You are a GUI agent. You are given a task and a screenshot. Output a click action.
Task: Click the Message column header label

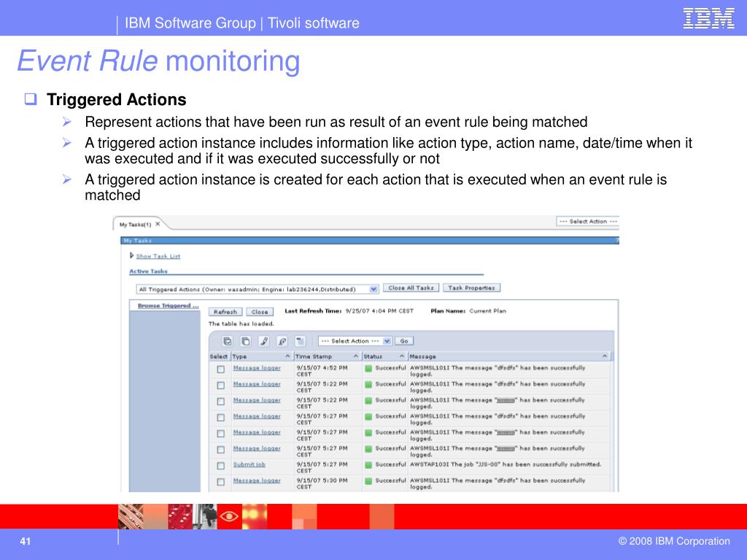422,357
